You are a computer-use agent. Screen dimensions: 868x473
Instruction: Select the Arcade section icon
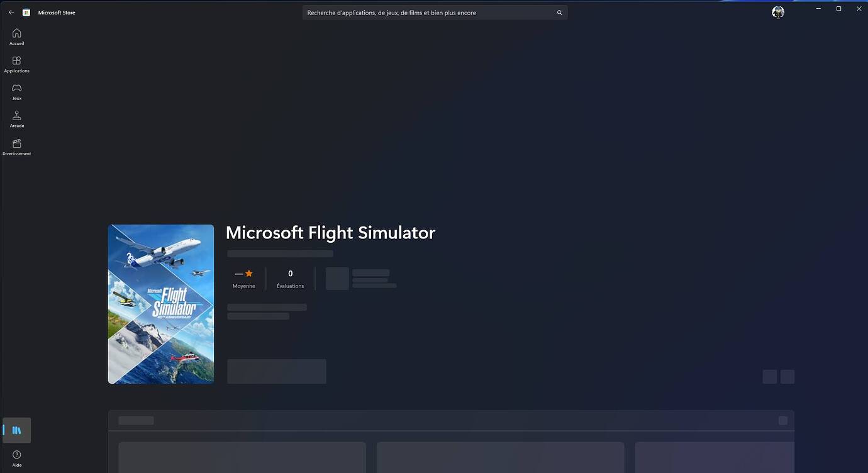pyautogui.click(x=16, y=119)
